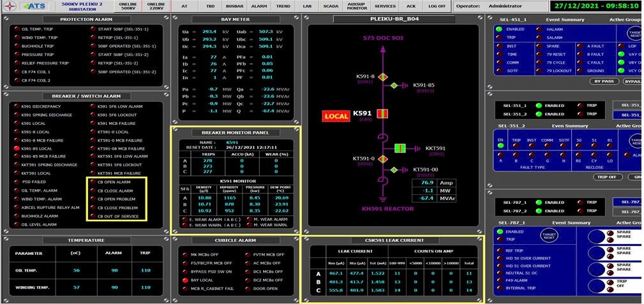Click the BY PASS button

[x=604, y=81]
